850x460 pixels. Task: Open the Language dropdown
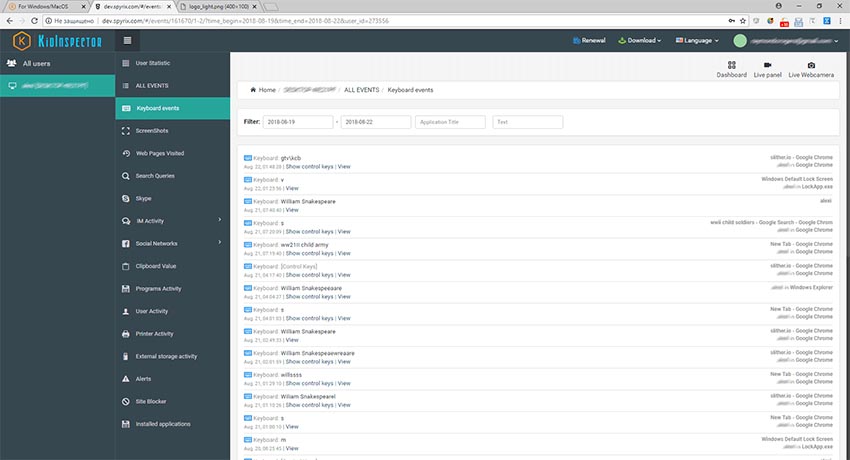point(699,41)
